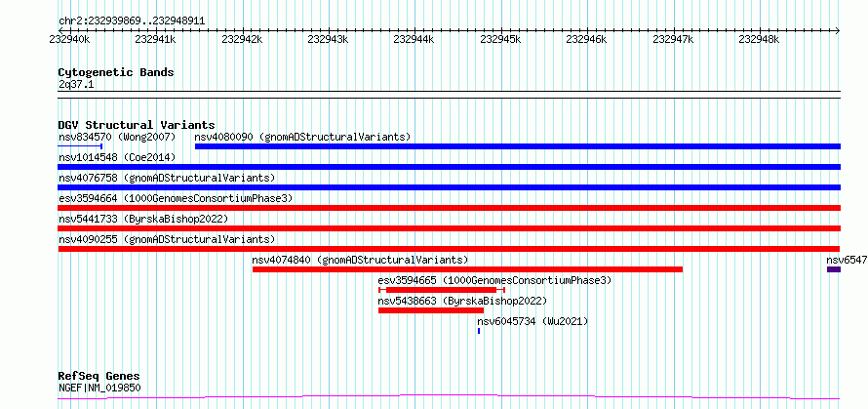868x409 pixels.
Task: Click the 232948k ruler tick label
Action: click(x=760, y=39)
